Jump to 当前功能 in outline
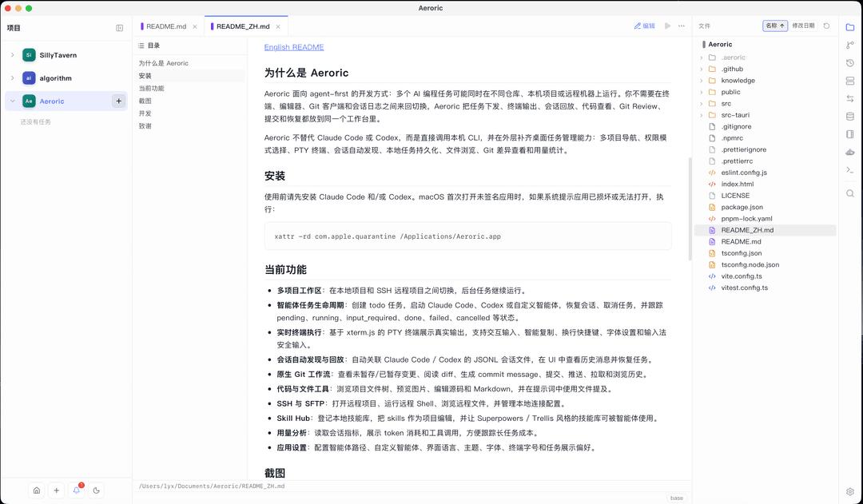 [151, 89]
